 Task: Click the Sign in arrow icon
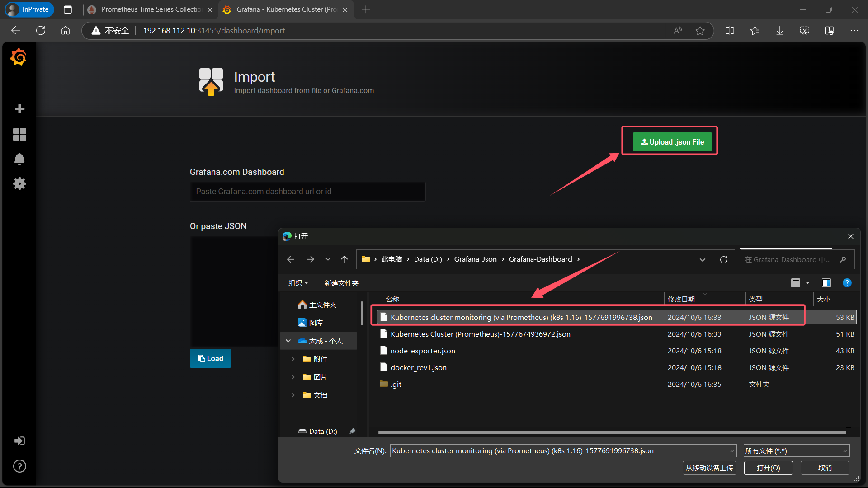pyautogui.click(x=19, y=441)
